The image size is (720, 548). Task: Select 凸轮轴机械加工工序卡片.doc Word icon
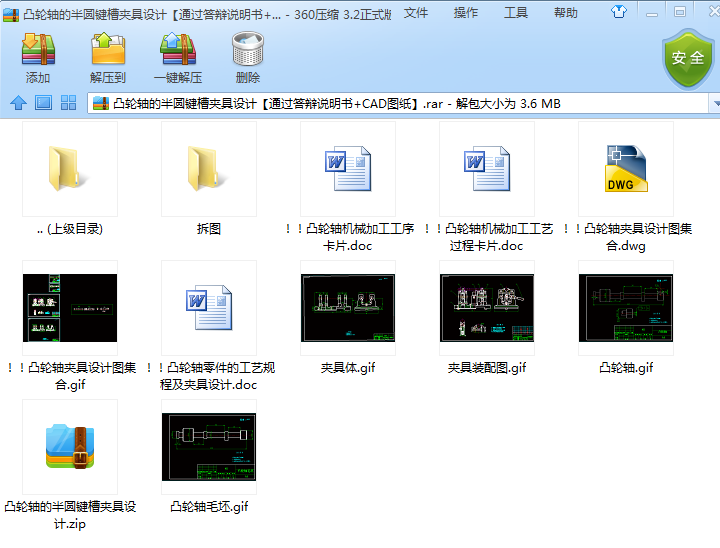(348, 169)
